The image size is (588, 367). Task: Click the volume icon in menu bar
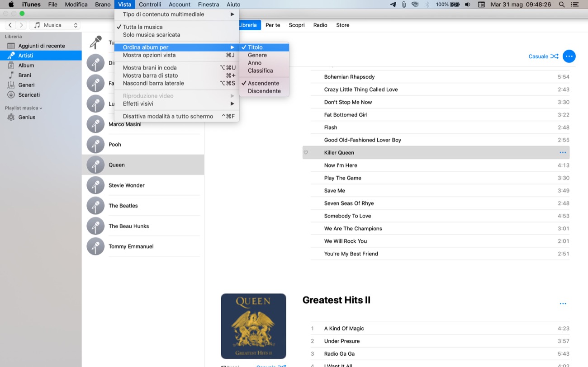467,5
